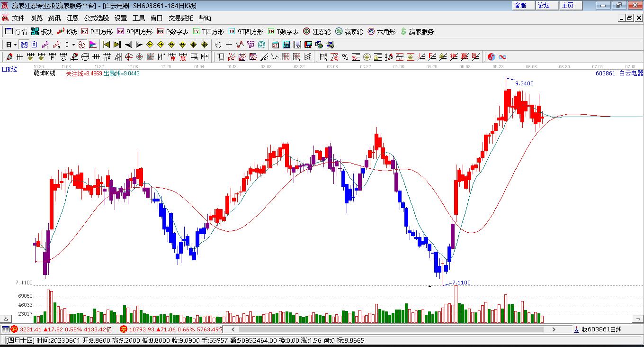Restore the inner chart window

pos(630,18)
